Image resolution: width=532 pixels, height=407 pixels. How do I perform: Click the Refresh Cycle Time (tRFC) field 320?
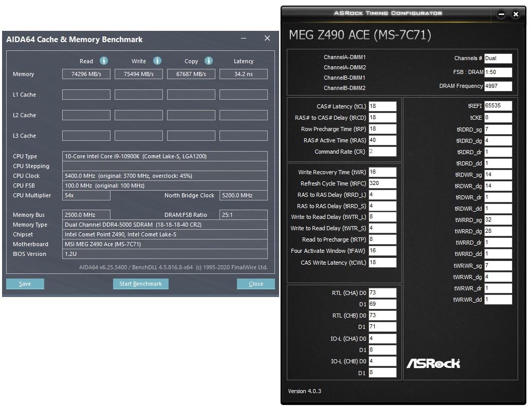382,183
